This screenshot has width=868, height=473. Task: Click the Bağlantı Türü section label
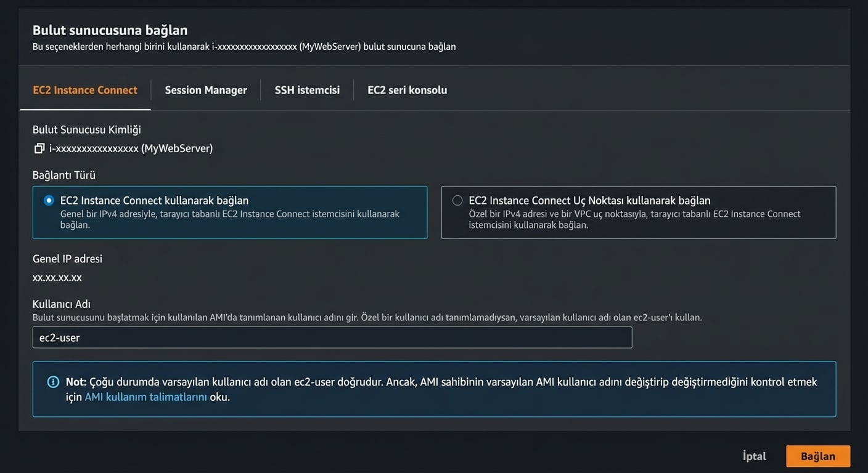(x=63, y=175)
